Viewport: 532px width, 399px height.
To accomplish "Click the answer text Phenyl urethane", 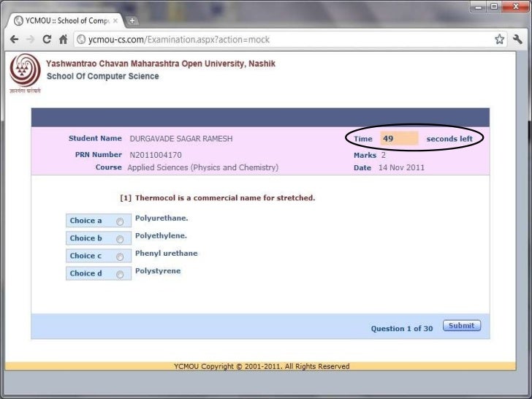I will (x=167, y=254).
